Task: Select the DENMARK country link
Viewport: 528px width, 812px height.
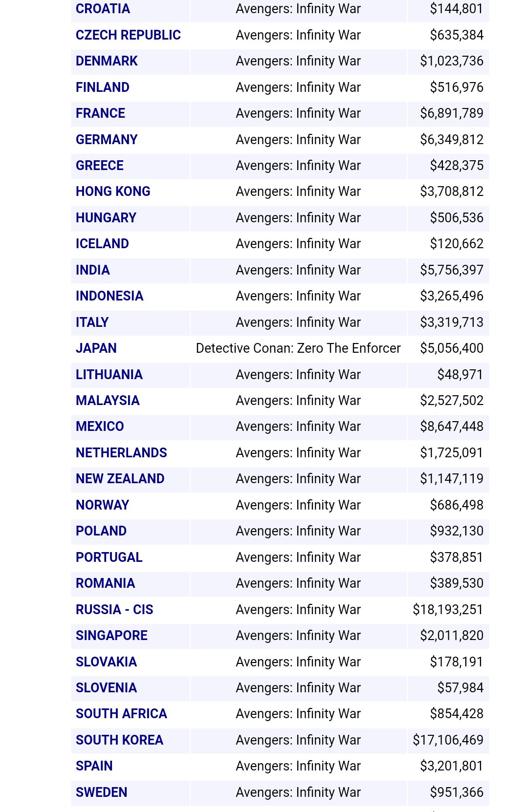Action: (x=107, y=61)
